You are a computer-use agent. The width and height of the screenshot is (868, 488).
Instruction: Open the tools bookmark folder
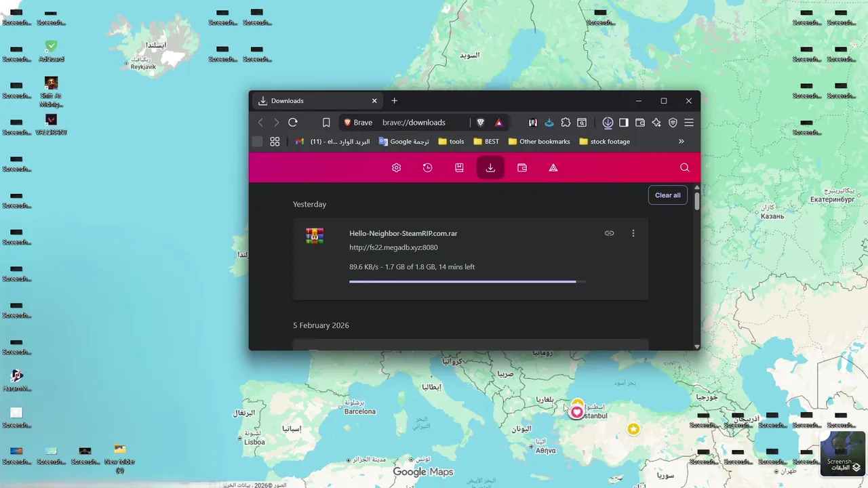452,142
